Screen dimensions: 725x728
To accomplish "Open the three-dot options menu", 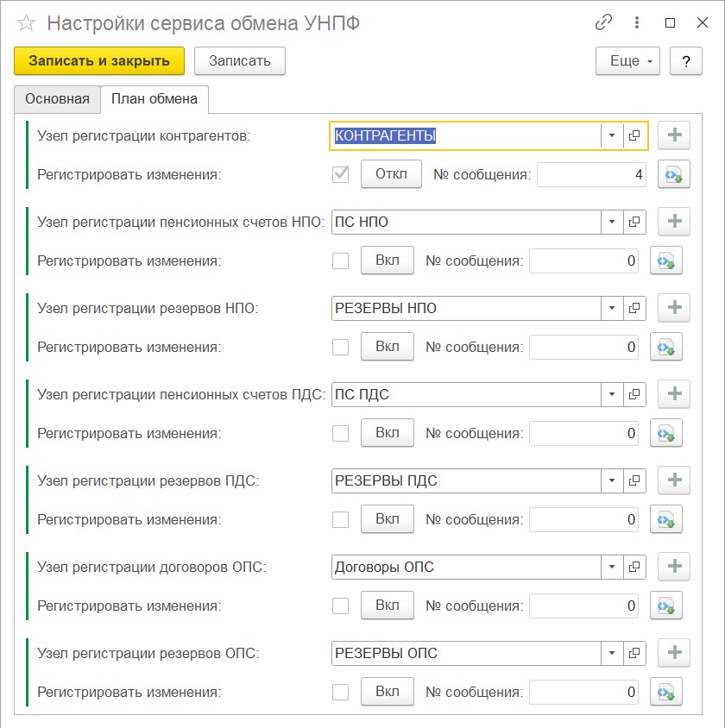I will tap(638, 23).
